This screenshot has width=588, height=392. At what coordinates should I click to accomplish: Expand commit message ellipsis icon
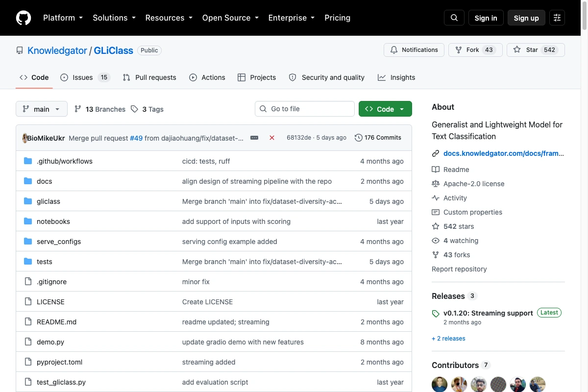tap(254, 138)
